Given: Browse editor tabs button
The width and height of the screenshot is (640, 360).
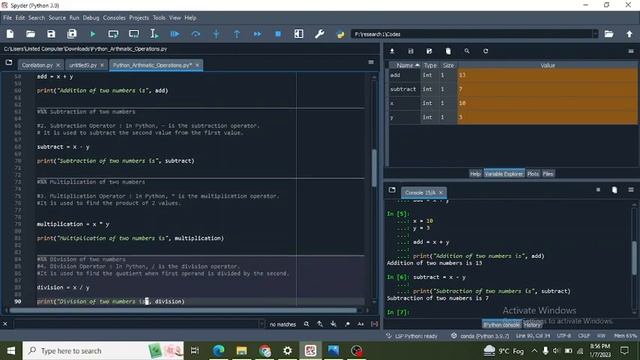Looking at the screenshot, I should pyautogui.click(x=9, y=62).
